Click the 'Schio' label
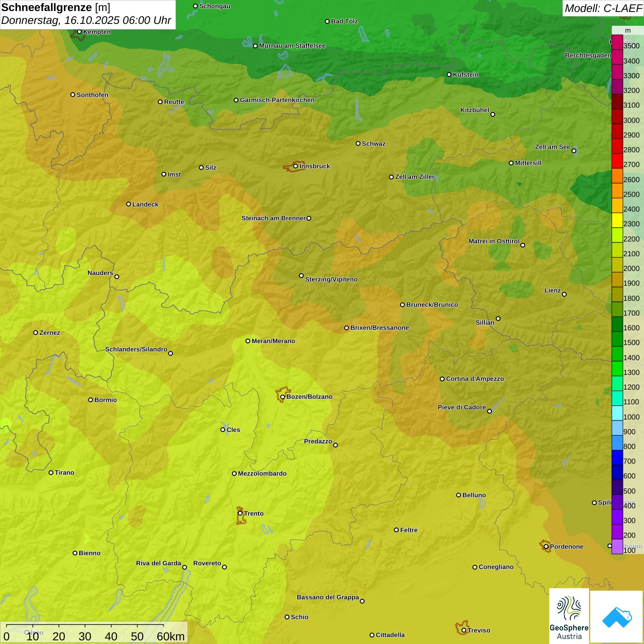 299,617
